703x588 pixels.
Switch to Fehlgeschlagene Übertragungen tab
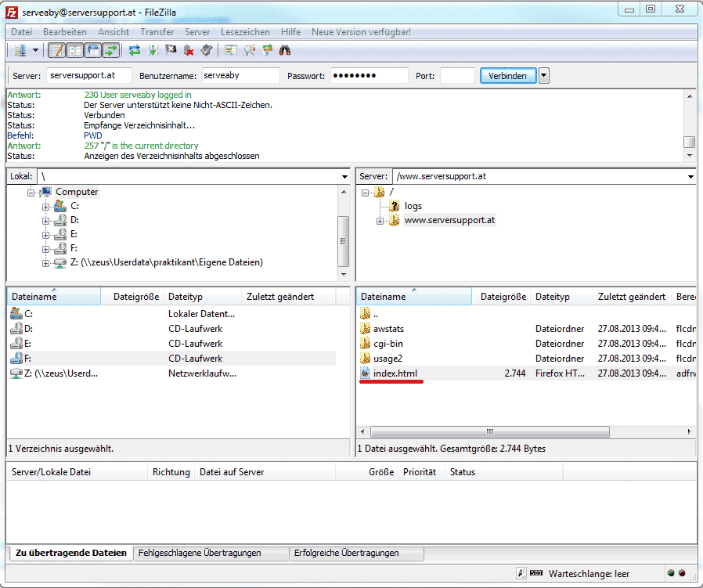200,553
